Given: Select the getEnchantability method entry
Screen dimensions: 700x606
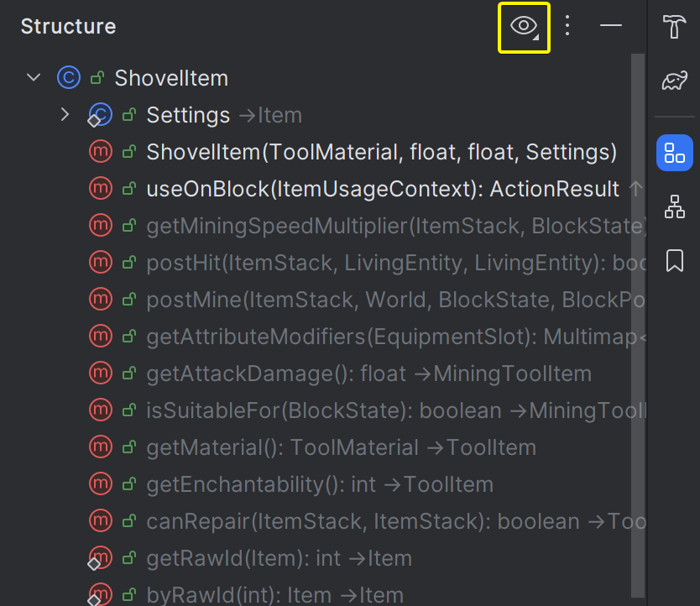Looking at the screenshot, I should point(319,484).
